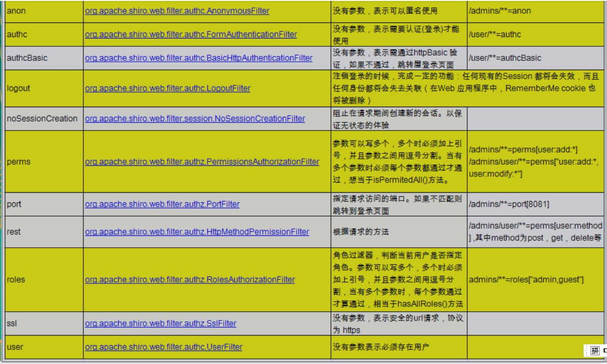Open the HttpMethodPermissionFilter link
This screenshot has width=607, height=364.
coord(197,232)
